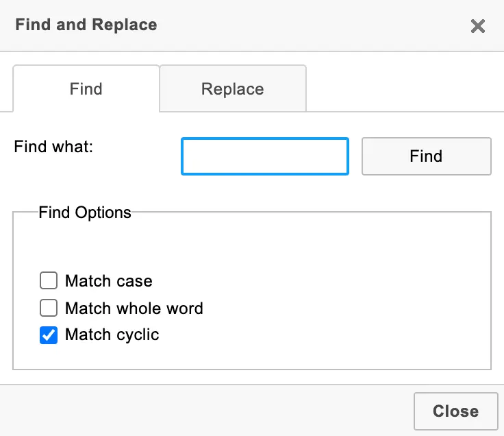Close the dialog with the X icon

pyautogui.click(x=477, y=26)
